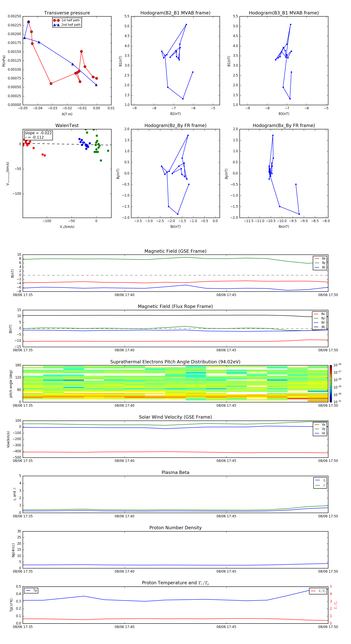Viewport: 351px width, 644px height.
Task: Click the 'Hodogram(B2_B1 MVAB frame)' title
Action: tap(175, 13)
